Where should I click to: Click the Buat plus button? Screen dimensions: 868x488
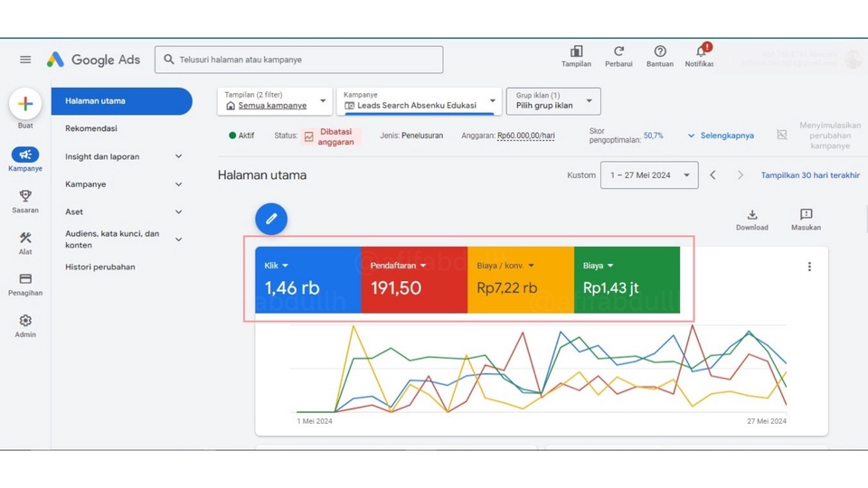pos(25,104)
